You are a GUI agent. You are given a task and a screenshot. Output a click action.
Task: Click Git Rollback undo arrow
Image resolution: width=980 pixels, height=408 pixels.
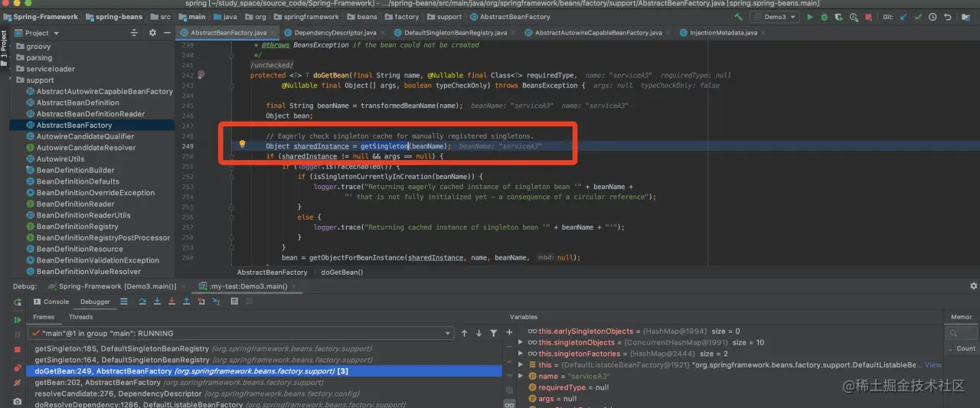[948, 17]
